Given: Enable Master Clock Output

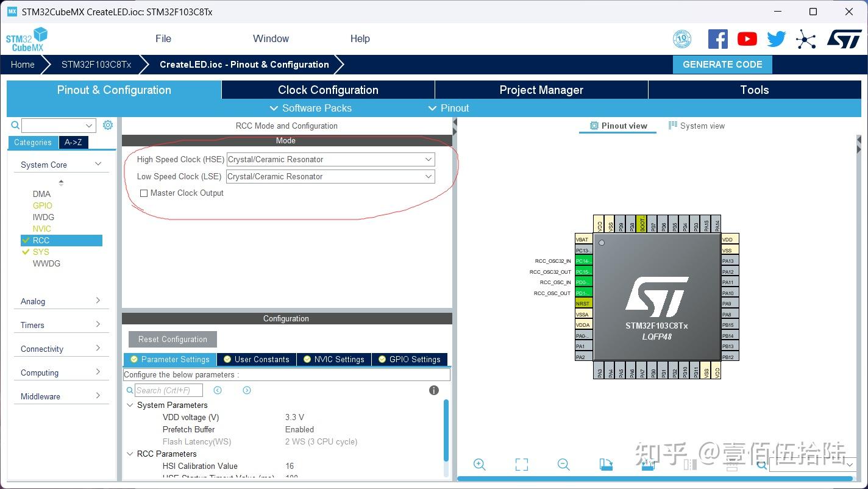Looking at the screenshot, I should [x=144, y=193].
